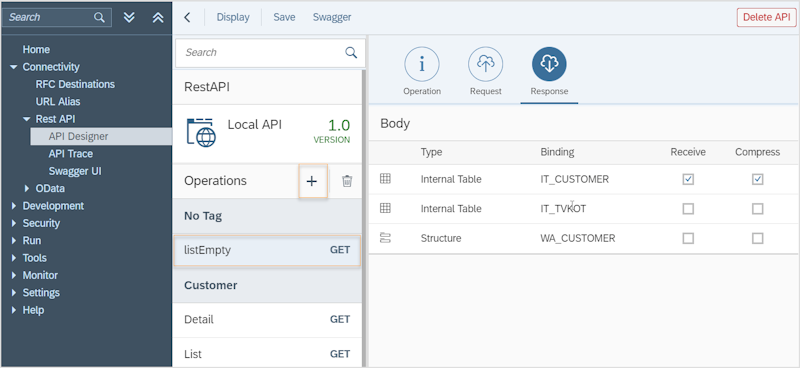Viewport: 800px width, 368px height.
Task: Open the Request cloud upload icon
Action: tap(485, 64)
